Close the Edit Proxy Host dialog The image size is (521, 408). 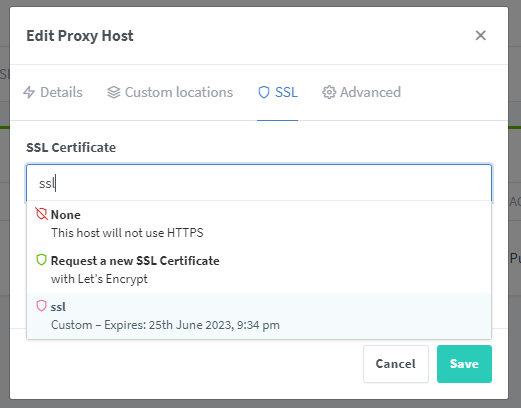480,35
